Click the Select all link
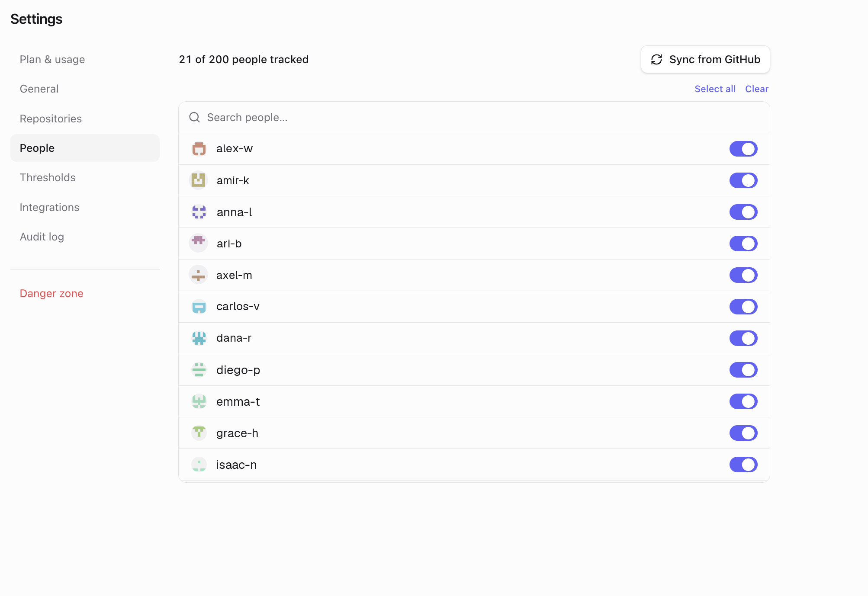 point(715,89)
